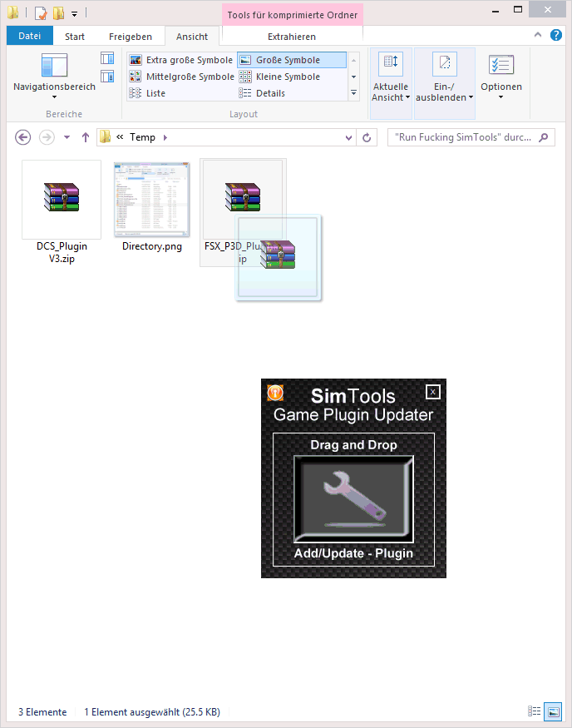Toggle the preview pane (Vorschaufenster) icon
Viewport: 572px width, 728px height.
click(107, 58)
